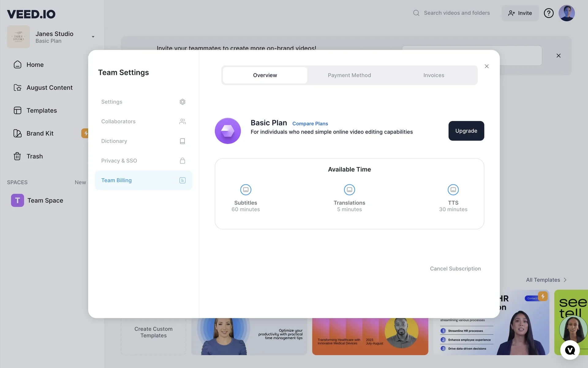Open the August Content folder icon

pyautogui.click(x=17, y=88)
